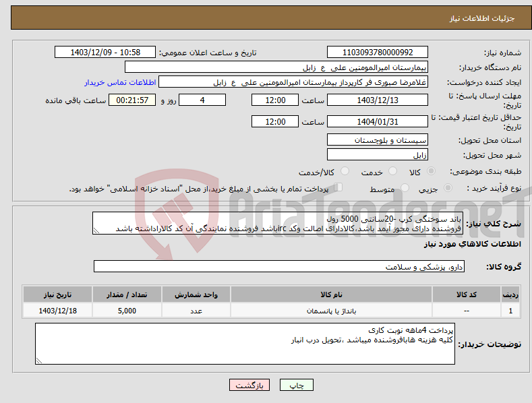Click the delivery city field زابل
Viewport: 532px width, 403px height.
coord(378,155)
